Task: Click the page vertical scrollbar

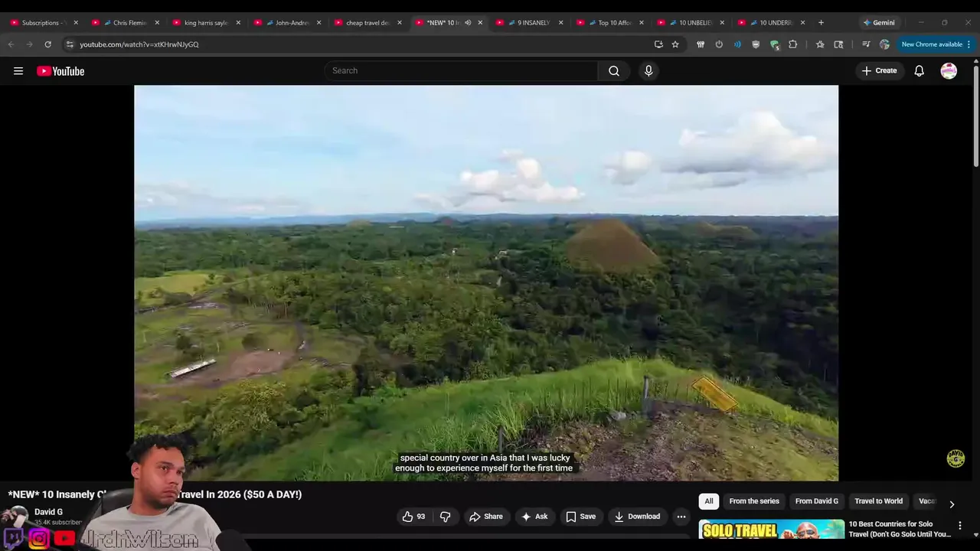Action: (975, 115)
